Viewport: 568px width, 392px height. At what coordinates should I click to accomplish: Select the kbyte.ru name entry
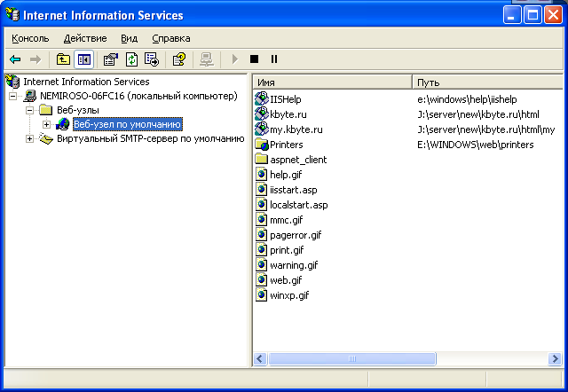coord(288,114)
